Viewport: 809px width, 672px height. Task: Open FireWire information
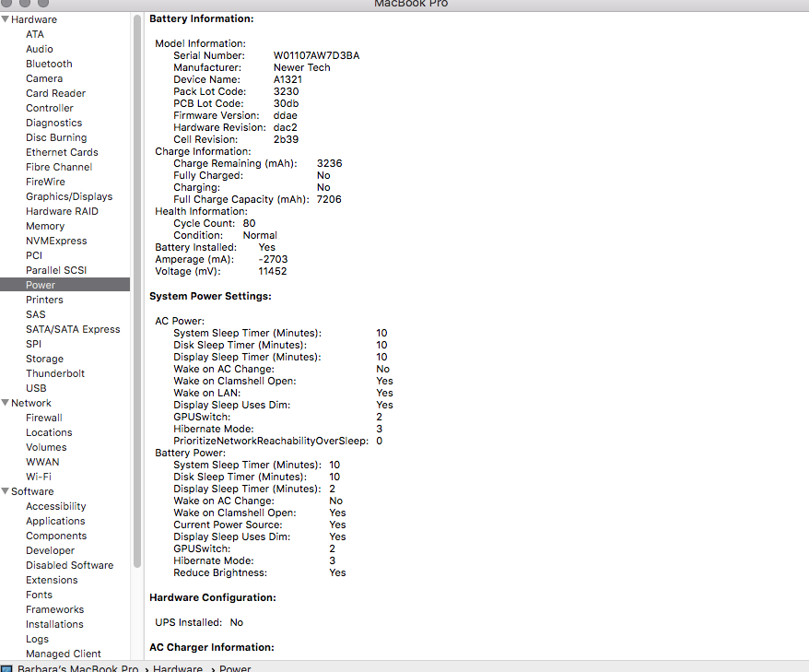(x=45, y=182)
